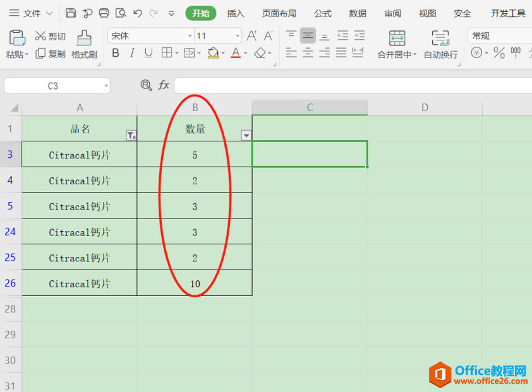Click the currency format icon
Screen dimensions: 532x392
(x=476, y=53)
